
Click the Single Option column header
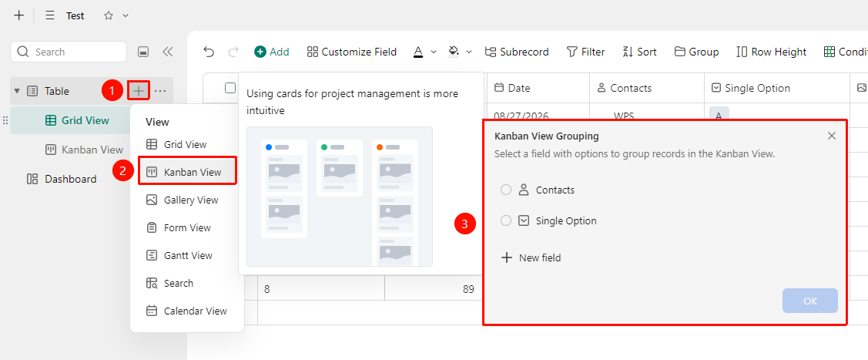point(776,88)
